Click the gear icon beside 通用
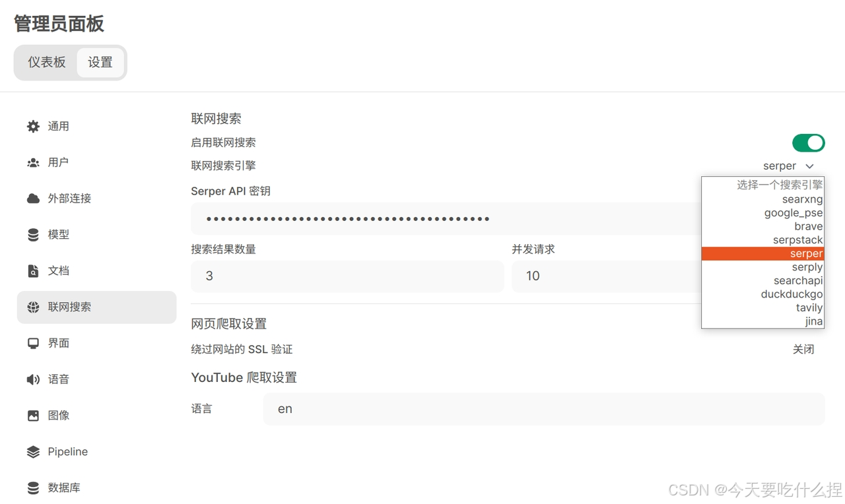Image resolution: width=845 pixels, height=504 pixels. point(33,126)
